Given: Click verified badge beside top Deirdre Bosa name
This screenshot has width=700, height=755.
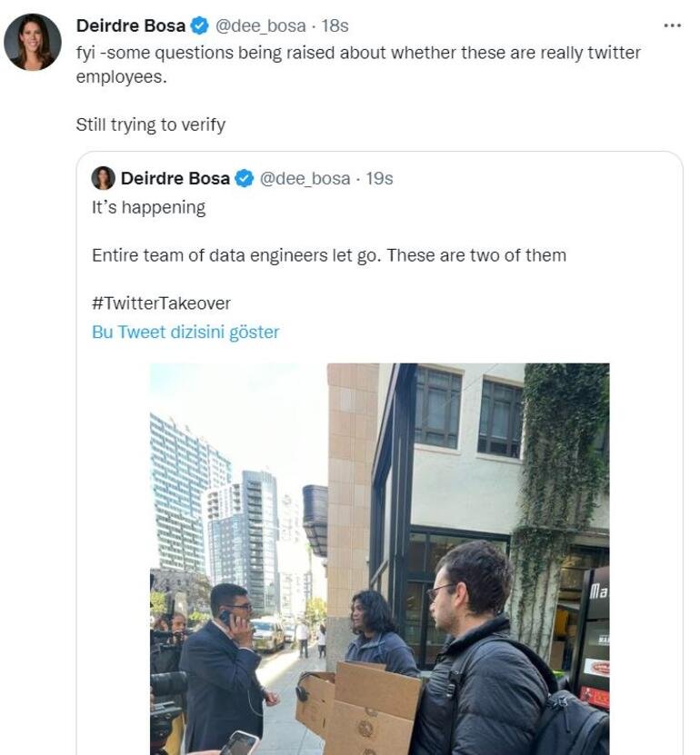Looking at the screenshot, I should coord(200,25).
